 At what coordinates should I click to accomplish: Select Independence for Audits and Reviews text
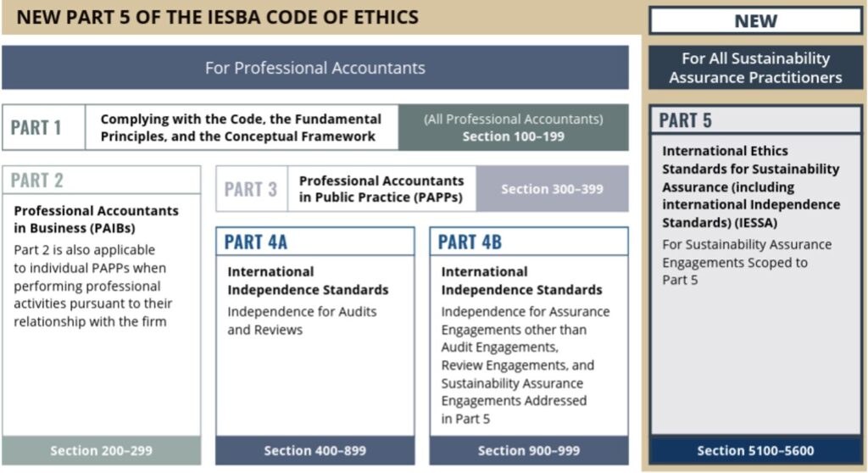tap(302, 320)
